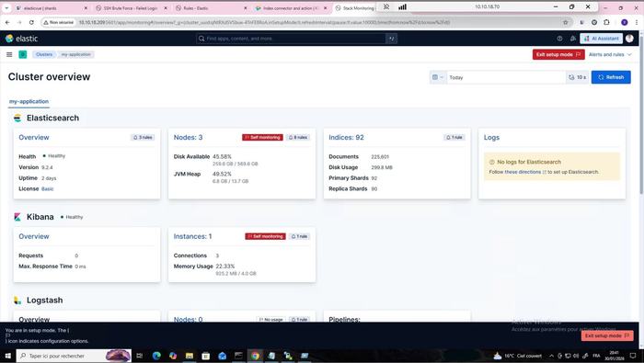Open the user profile avatar in Kibana header
Image resolution: width=644 pixels, height=363 pixels.
[x=629, y=39]
